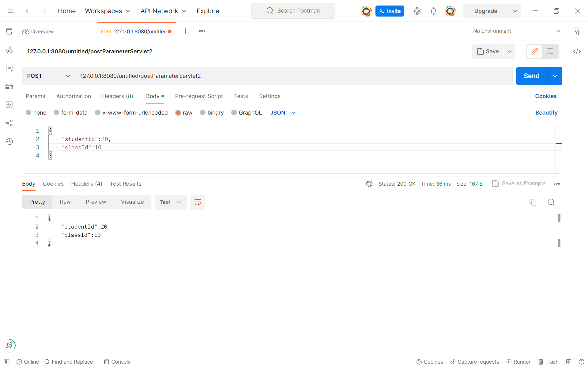Open the request Cookies link
588x367 pixels.
(546, 96)
